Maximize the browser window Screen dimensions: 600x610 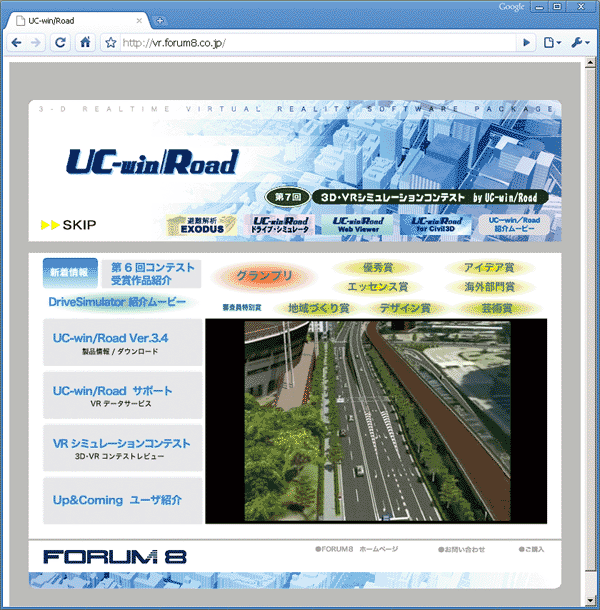tap(557, 7)
